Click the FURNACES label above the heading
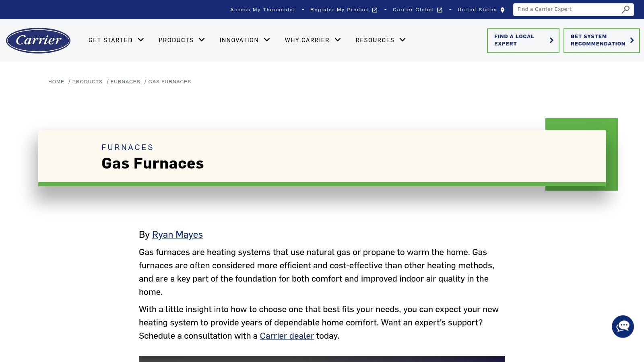 [x=128, y=147]
